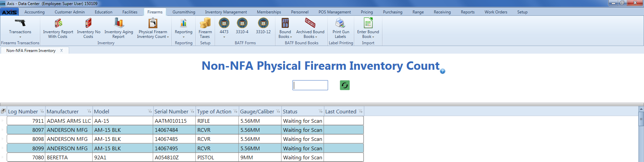Expand the Transactions dropdown arrow
The height and width of the screenshot is (162, 644).
[20, 37]
